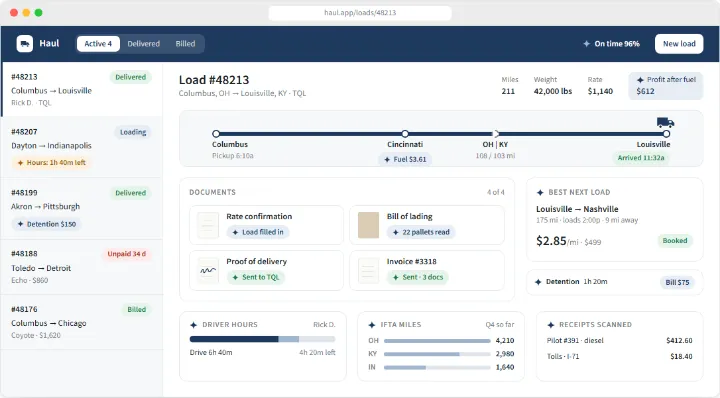Click the Loading status badge on #48207

click(133, 132)
